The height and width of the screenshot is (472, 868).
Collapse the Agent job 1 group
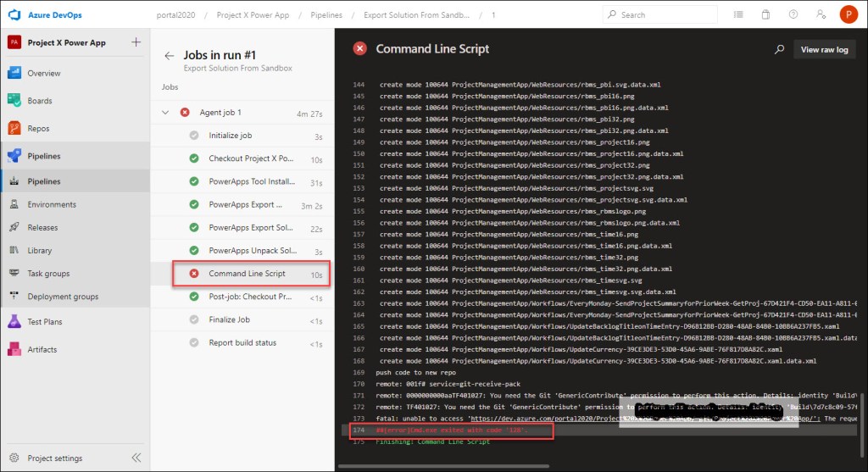pos(165,113)
